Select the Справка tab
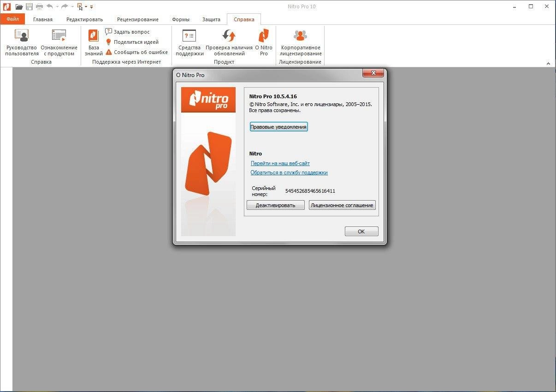Image resolution: width=556 pixels, height=392 pixels. (x=244, y=19)
